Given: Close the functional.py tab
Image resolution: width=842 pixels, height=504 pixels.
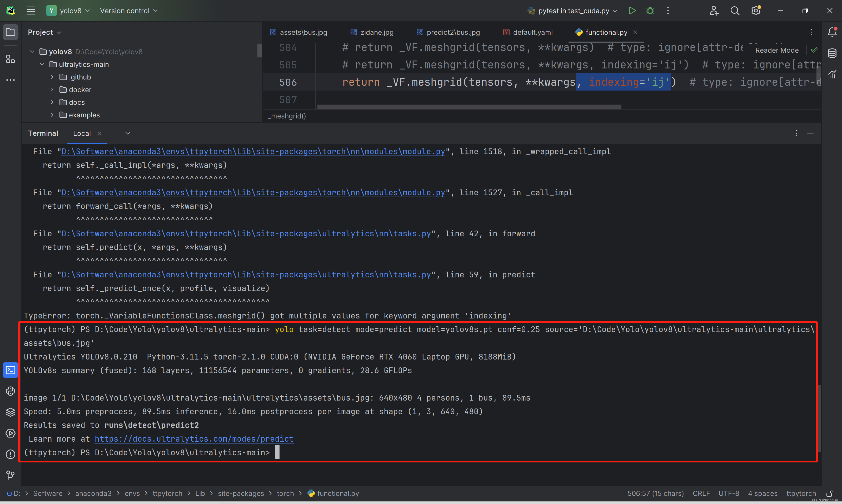Looking at the screenshot, I should pos(635,32).
